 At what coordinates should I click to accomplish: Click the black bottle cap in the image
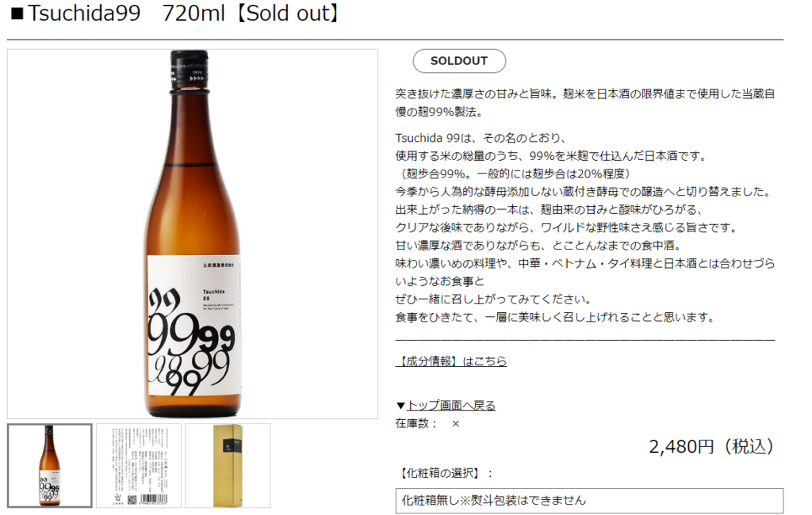190,68
